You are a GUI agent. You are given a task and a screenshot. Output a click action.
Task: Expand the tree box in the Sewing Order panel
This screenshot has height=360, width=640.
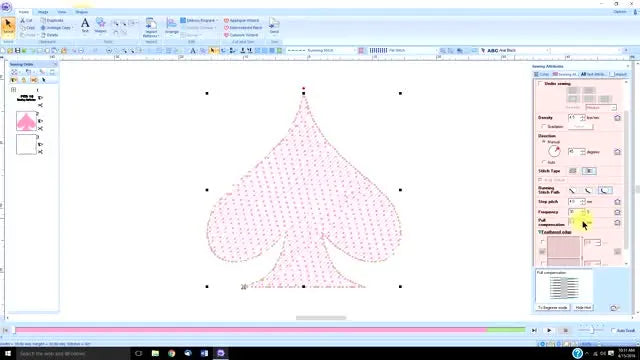coord(13,89)
